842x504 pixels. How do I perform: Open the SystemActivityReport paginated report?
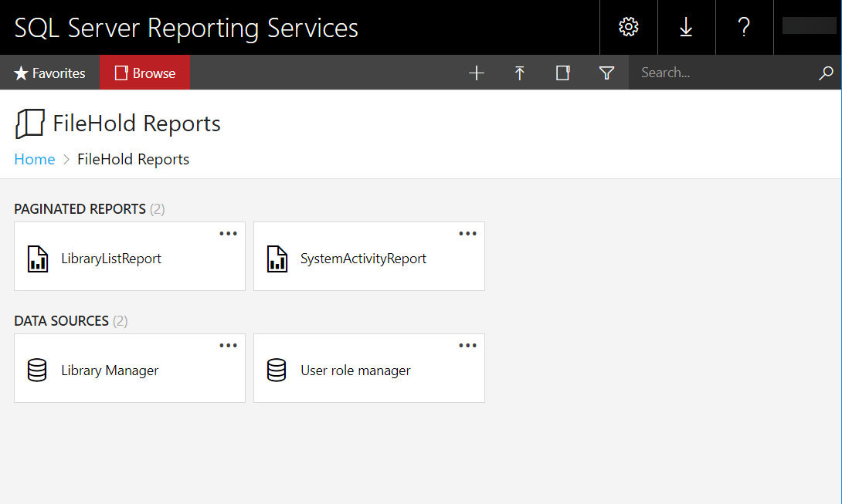pos(363,259)
